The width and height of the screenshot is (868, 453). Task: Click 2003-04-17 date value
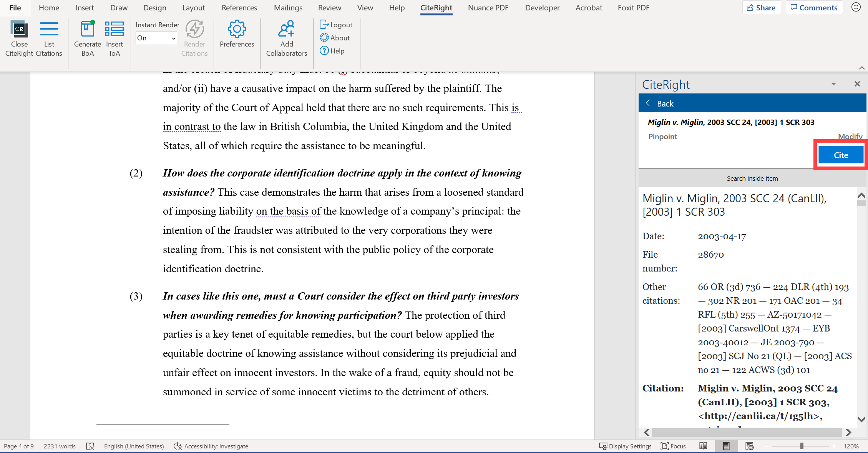click(x=722, y=236)
